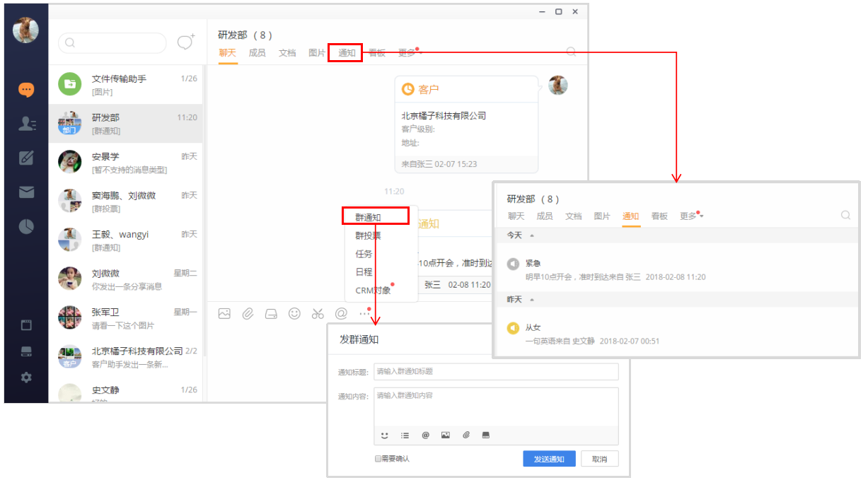Open the 安景学 conversation
The height and width of the screenshot is (485, 868).
tap(126, 163)
